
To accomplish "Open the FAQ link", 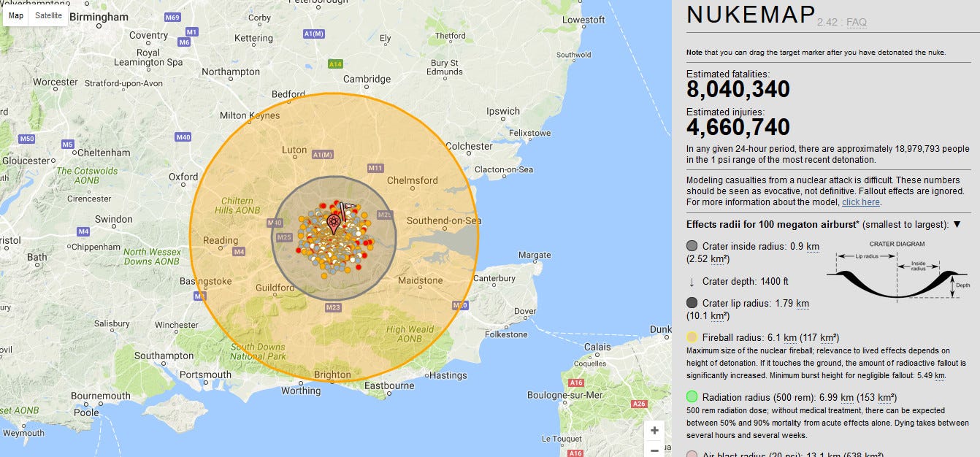I will point(857,22).
